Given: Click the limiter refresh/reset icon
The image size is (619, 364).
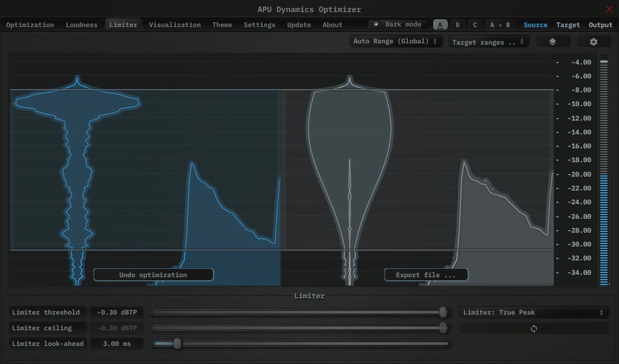Looking at the screenshot, I should pos(534,328).
